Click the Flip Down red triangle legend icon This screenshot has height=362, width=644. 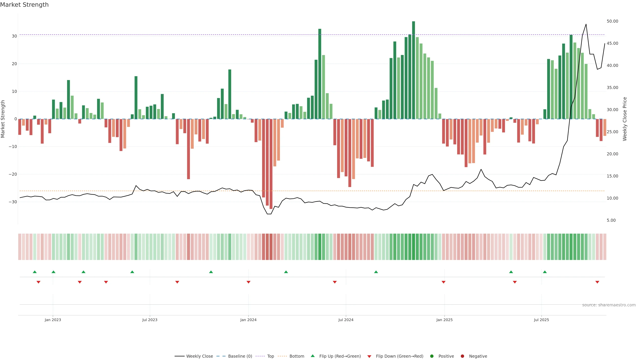tap(369, 356)
